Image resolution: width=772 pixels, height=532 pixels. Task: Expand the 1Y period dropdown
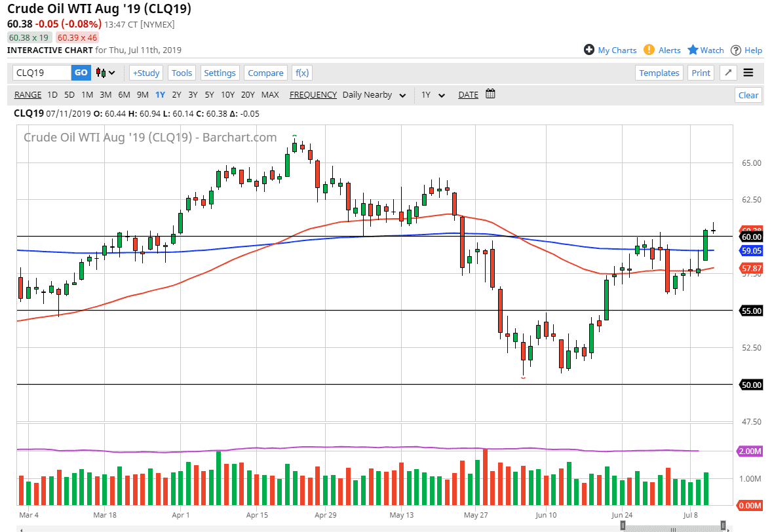pos(432,94)
